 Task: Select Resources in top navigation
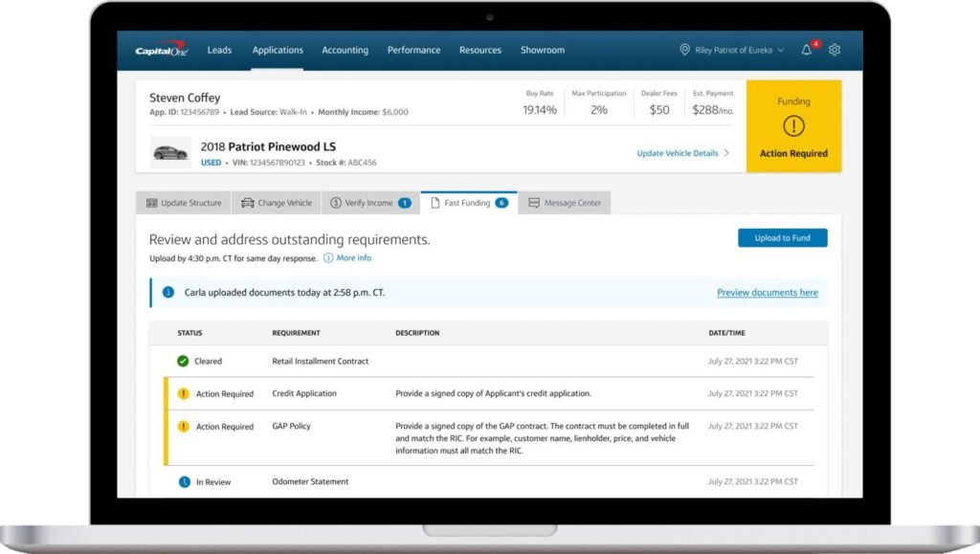tap(480, 50)
